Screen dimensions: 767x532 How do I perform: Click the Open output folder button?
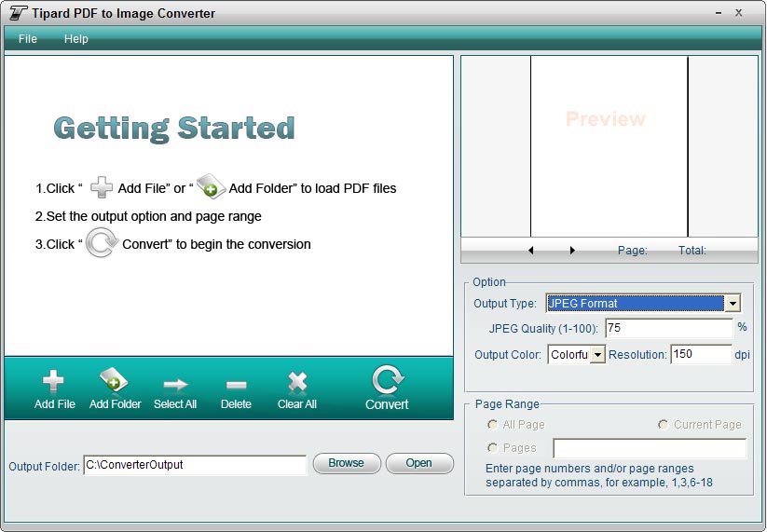(419, 463)
